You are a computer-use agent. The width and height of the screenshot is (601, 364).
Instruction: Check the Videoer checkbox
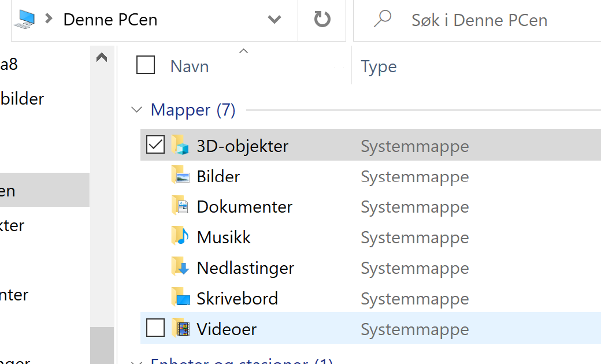pos(155,328)
